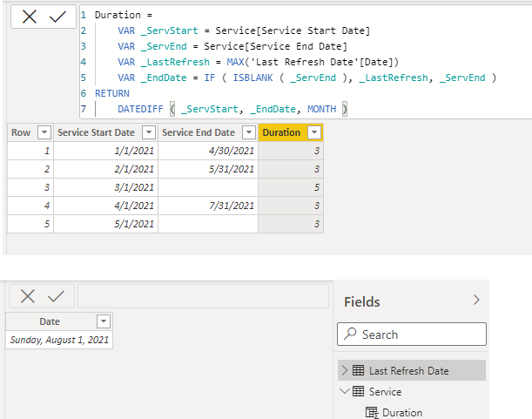Click start date cell 1/1/2021

tap(106, 151)
